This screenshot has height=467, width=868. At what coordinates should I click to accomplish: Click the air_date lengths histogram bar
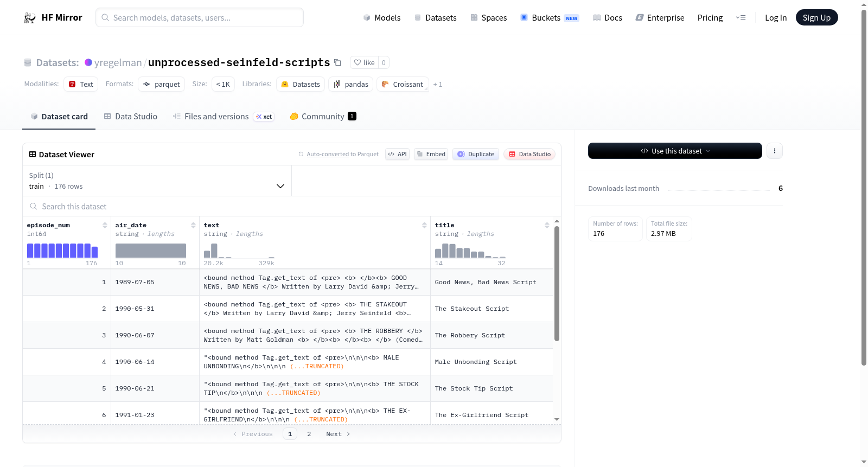tap(151, 250)
